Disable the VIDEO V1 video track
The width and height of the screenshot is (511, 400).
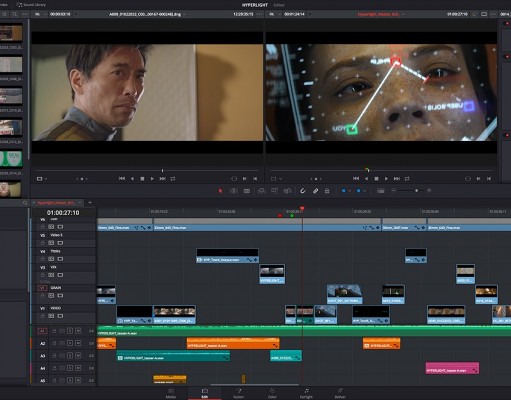(x=60, y=316)
